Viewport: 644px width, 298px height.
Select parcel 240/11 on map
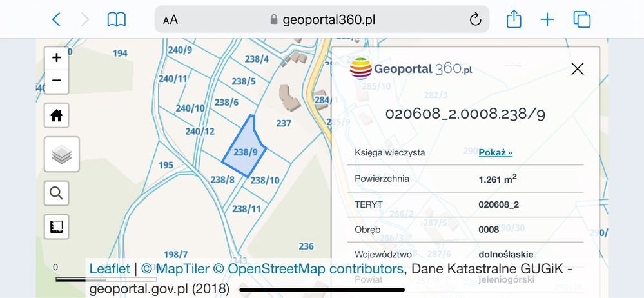173,78
